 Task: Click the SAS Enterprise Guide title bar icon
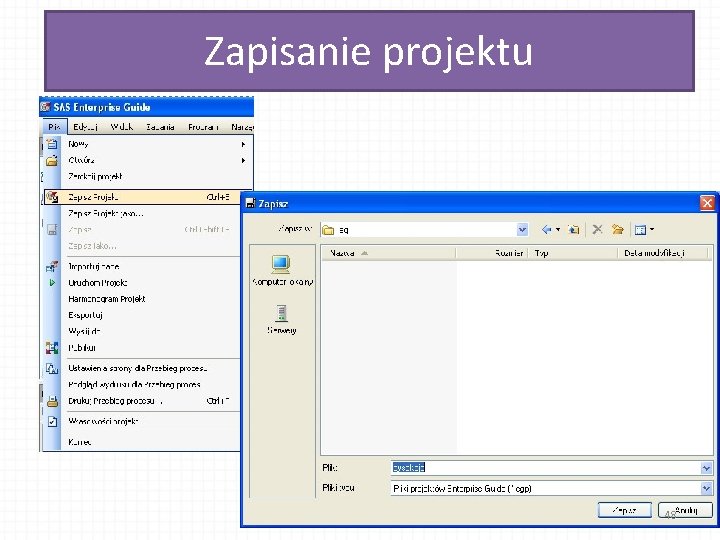(45, 107)
